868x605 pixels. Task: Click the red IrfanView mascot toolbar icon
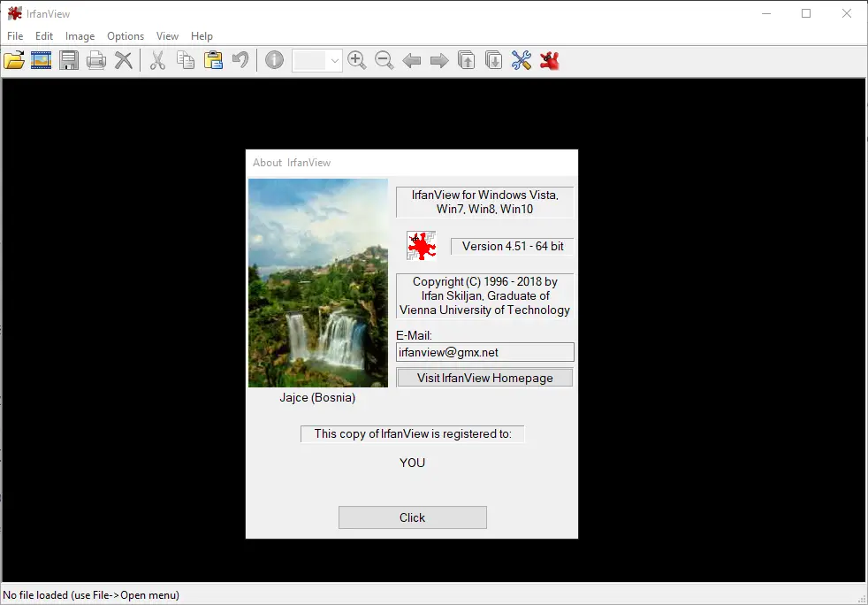[x=549, y=60]
